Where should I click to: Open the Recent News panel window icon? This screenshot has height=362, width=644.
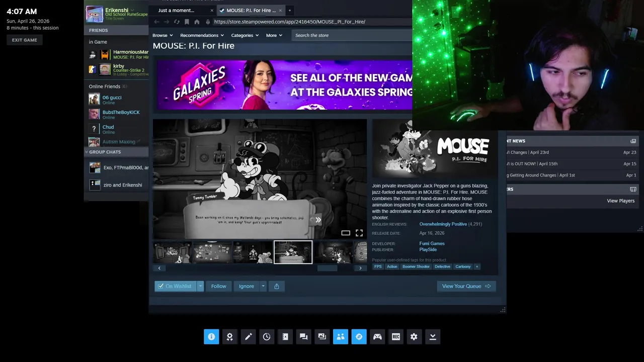click(633, 141)
